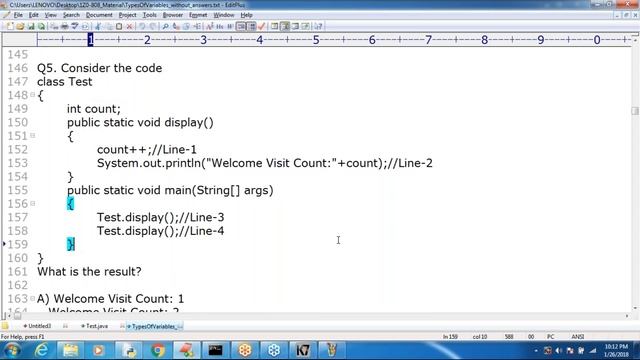Click the 'ln 159' status bar entry
This screenshot has width=640, height=360.
pyautogui.click(x=450, y=337)
